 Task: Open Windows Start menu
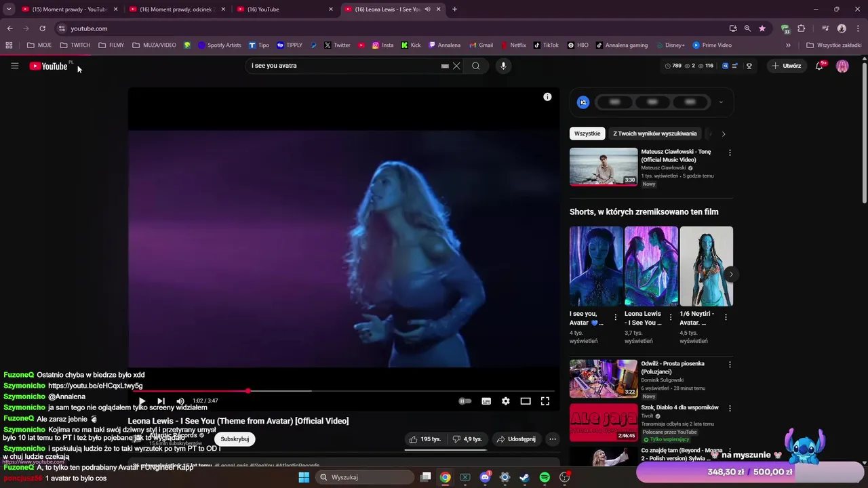tap(304, 477)
